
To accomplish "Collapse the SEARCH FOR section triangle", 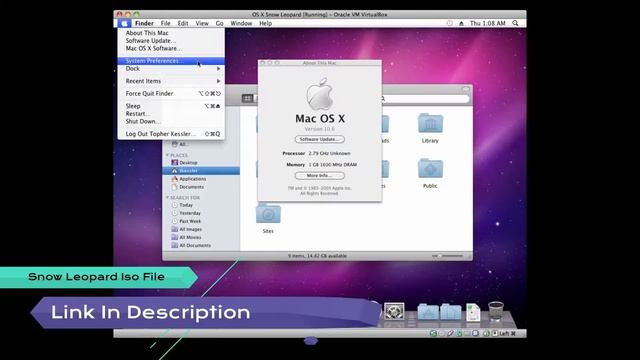I will tap(167, 198).
